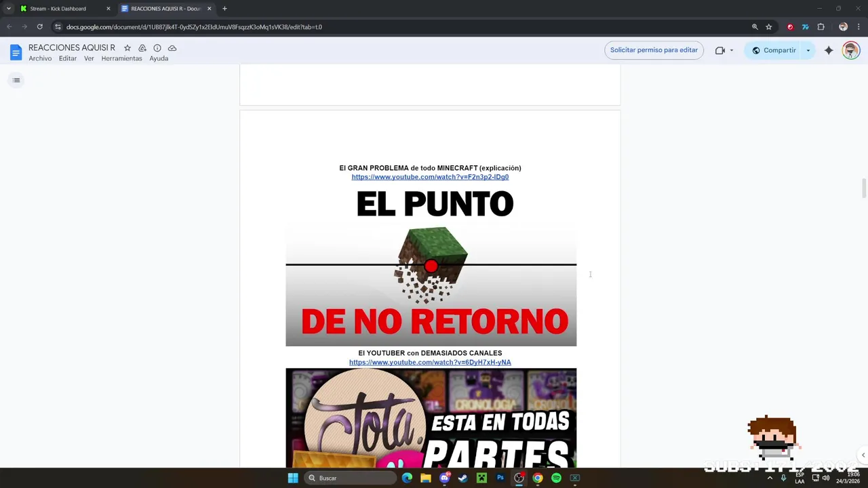Image resolution: width=868 pixels, height=488 pixels.
Task: Open the tab search chevron
Action: [x=8, y=9]
